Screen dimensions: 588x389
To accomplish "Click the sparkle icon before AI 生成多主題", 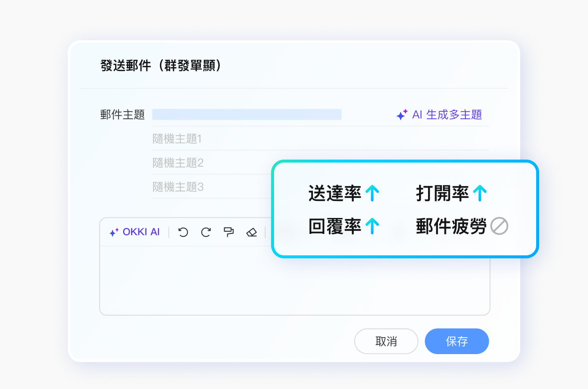I will (x=402, y=115).
